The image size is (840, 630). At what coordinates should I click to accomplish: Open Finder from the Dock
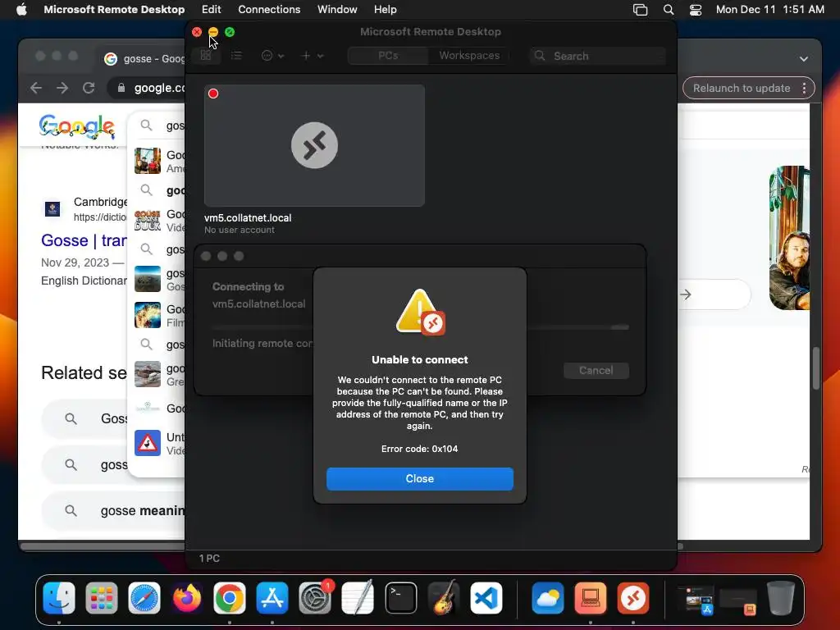[59, 598]
